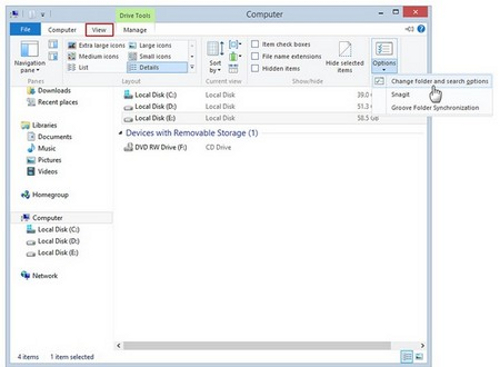Screen dimensions: 500x367
Task: Select Change folder and search options
Action: pos(432,81)
